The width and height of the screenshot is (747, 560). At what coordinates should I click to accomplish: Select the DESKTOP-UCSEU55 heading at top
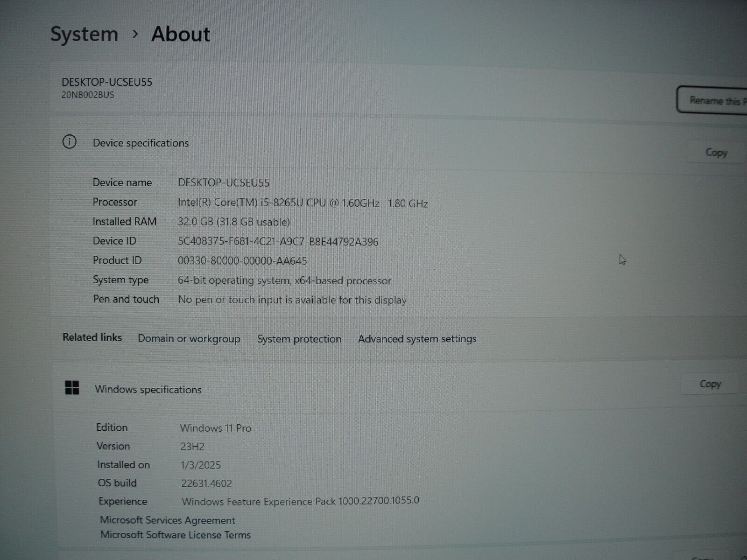point(107,82)
